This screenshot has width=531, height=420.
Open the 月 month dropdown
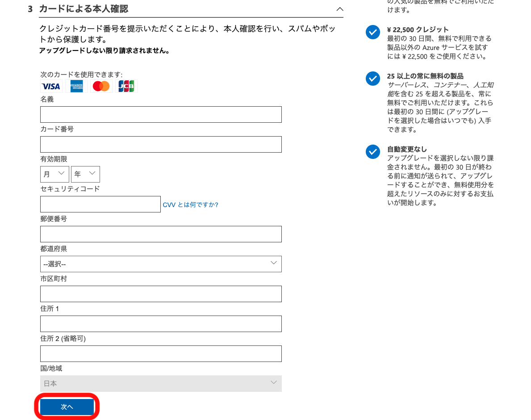tap(54, 174)
